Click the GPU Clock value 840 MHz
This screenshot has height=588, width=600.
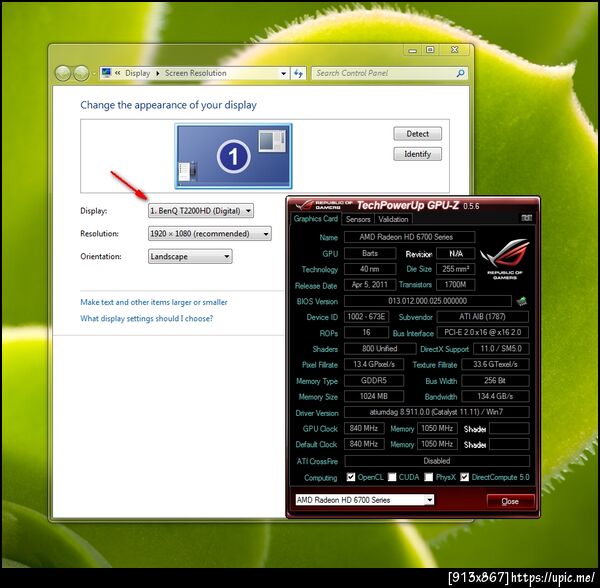[x=364, y=428]
